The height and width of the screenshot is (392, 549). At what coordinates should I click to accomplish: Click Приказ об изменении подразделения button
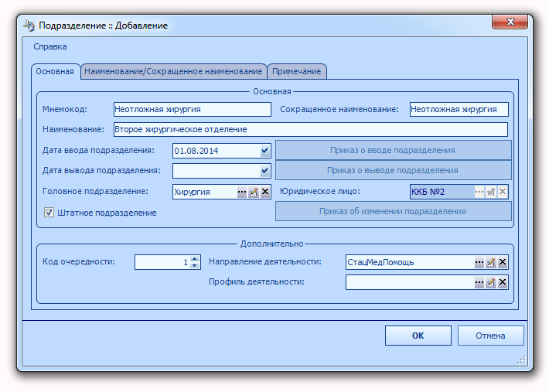394,211
